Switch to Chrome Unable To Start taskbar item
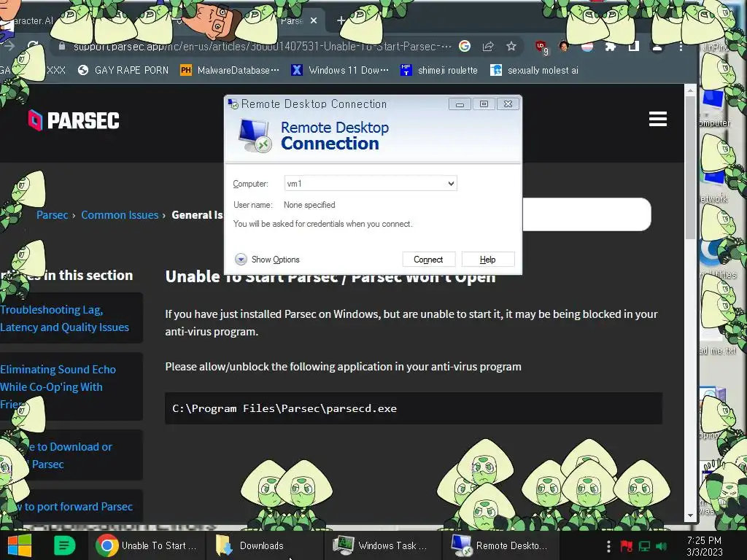 [147, 545]
